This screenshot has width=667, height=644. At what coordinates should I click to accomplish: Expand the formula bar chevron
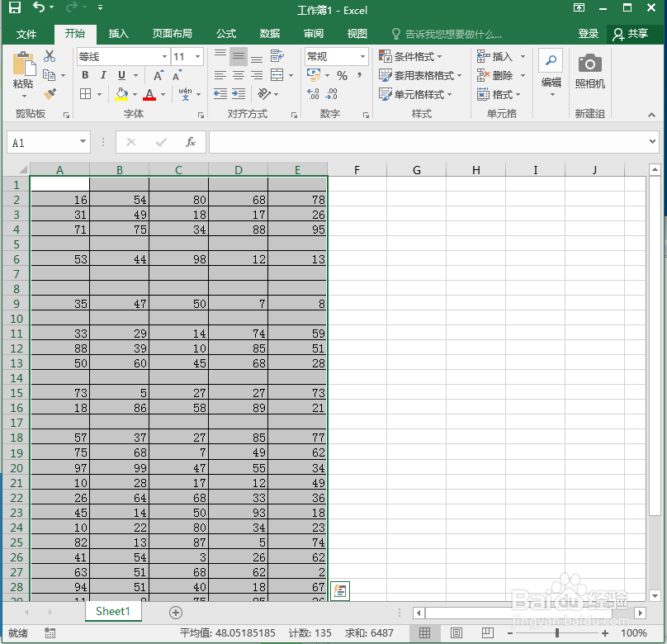[652, 142]
